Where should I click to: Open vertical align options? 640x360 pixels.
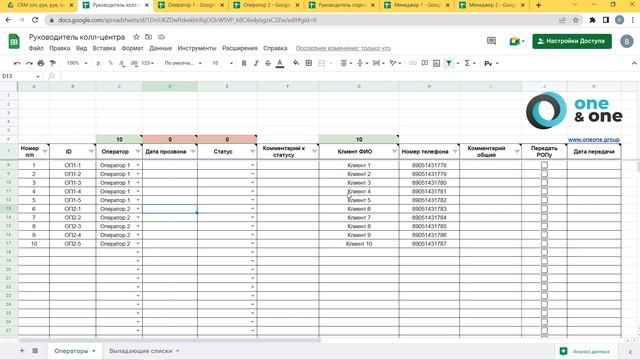(x=362, y=63)
